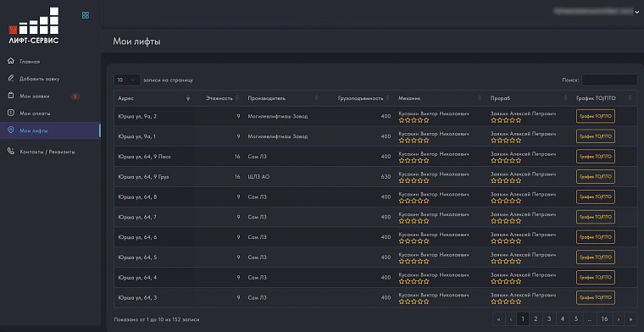
Task: Go to pagination page 3
Action: click(x=549, y=318)
